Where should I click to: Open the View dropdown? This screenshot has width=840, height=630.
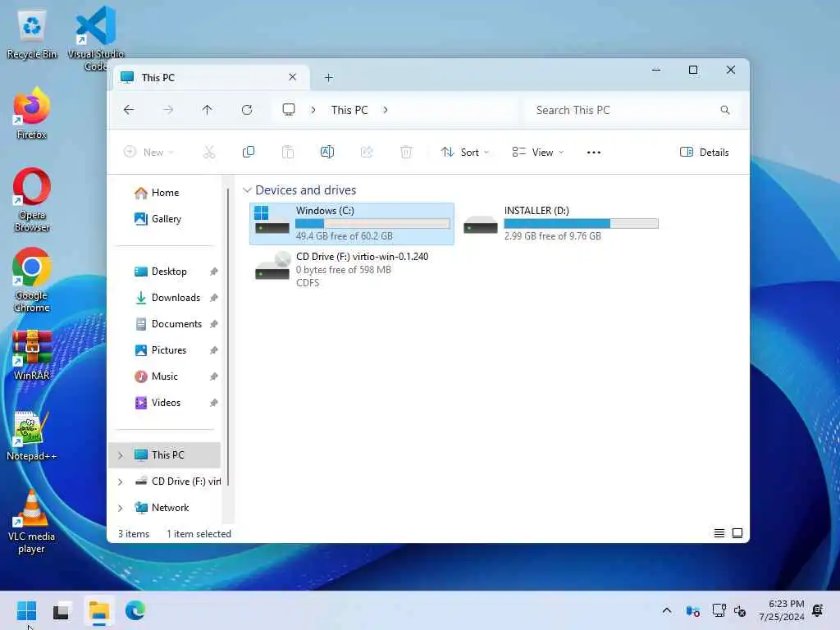click(537, 152)
